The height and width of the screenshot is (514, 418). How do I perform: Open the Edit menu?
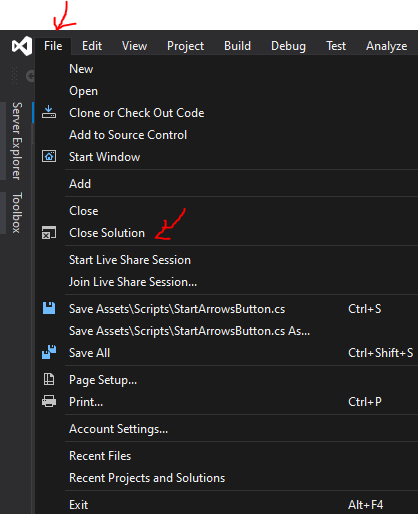click(x=92, y=46)
